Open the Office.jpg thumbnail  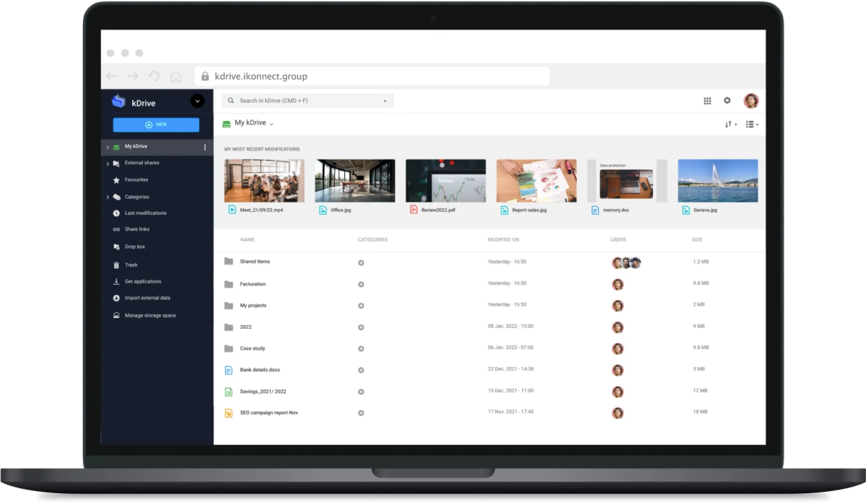point(355,181)
